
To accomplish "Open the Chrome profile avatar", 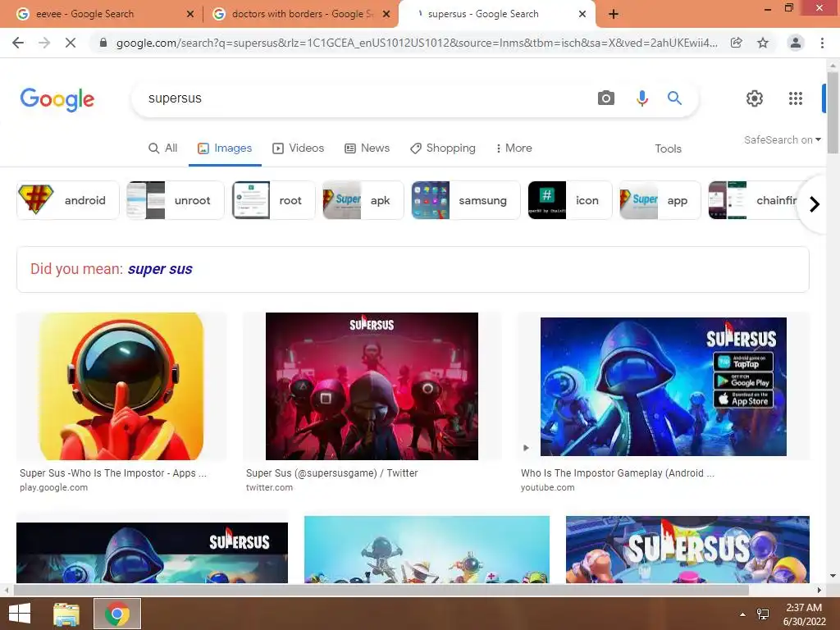I will [796, 43].
